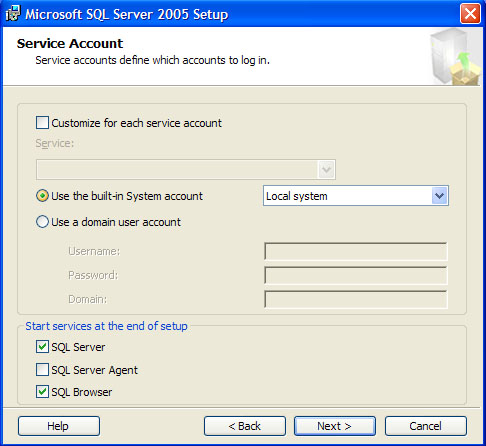486x446 pixels.
Task: Click the Password input field
Action: [356, 275]
